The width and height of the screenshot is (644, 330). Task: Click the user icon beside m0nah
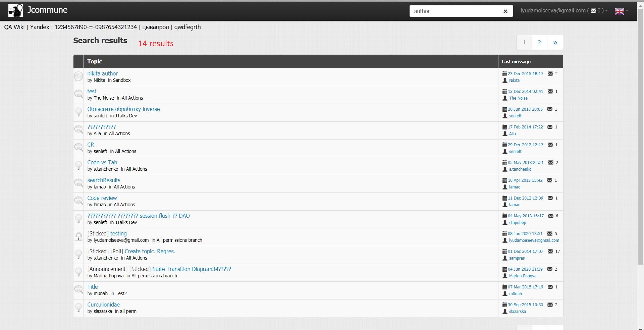pos(505,294)
